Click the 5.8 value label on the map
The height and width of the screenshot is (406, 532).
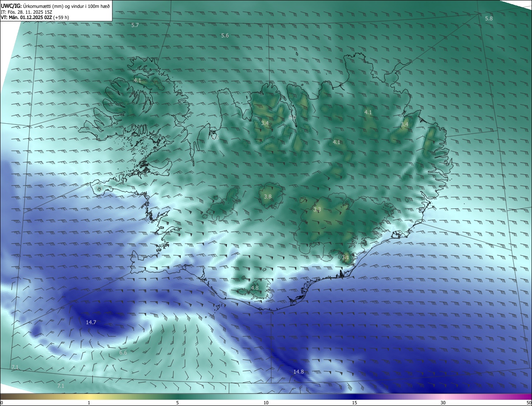pos(489,18)
